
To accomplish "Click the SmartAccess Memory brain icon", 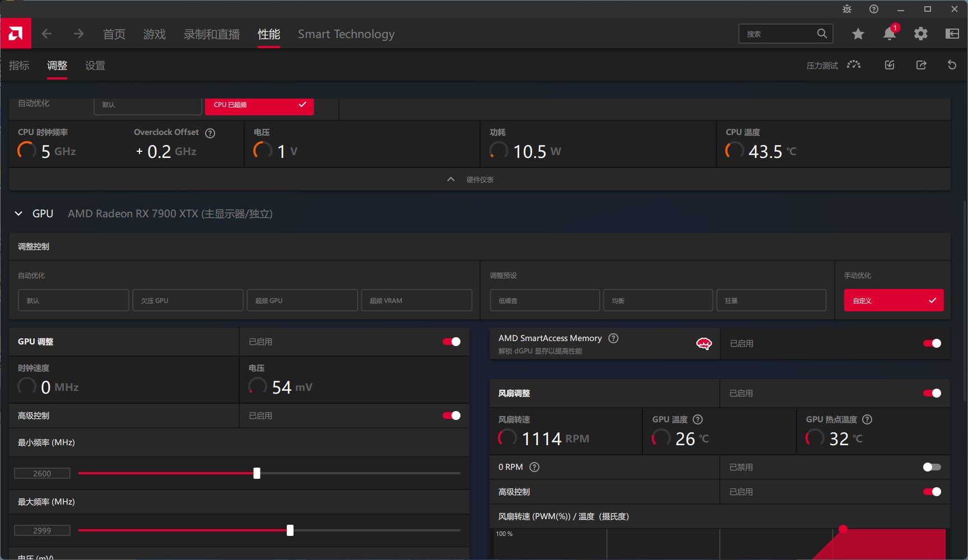I will [704, 343].
